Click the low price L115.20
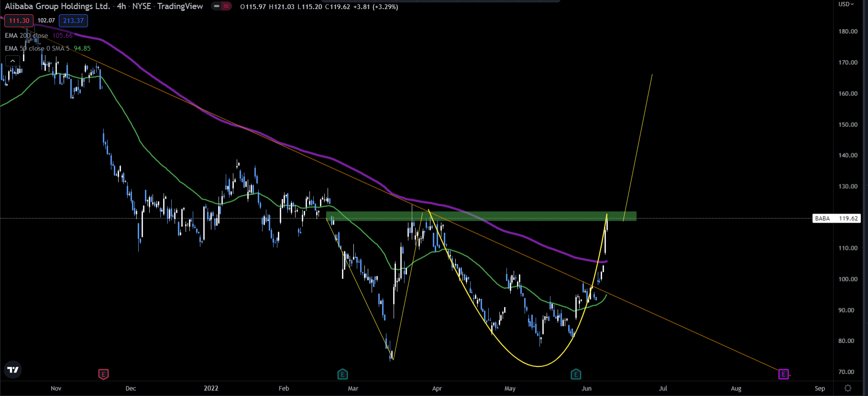The image size is (868, 396). [x=310, y=7]
